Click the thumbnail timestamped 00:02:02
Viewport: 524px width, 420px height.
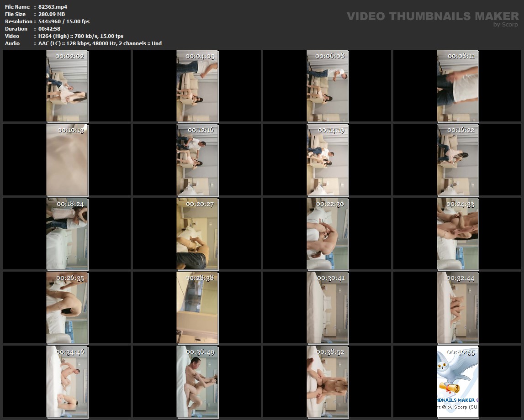[x=67, y=86]
